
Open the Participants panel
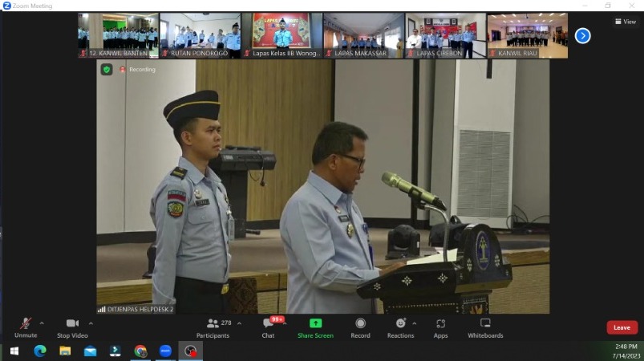click(213, 323)
